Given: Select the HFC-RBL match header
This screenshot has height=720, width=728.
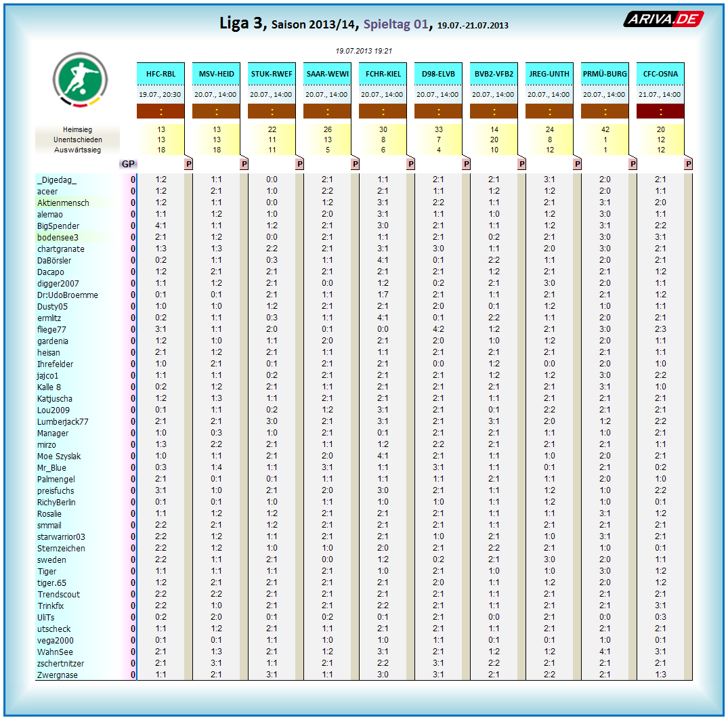Looking at the screenshot, I should click(160, 74).
